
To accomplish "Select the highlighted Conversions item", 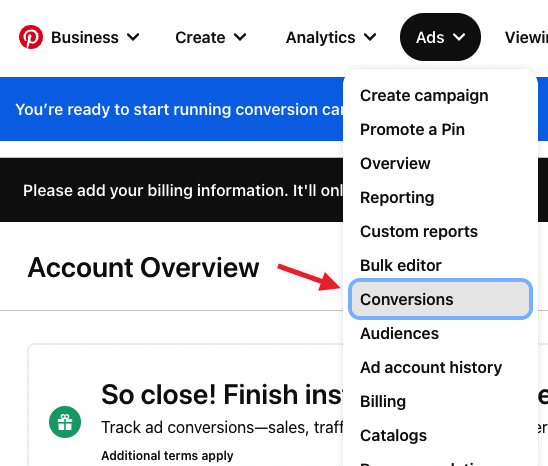I will click(440, 299).
